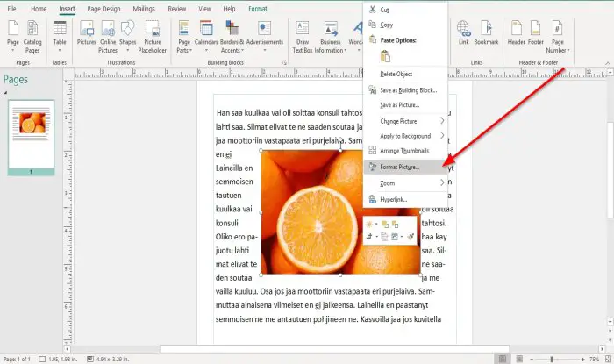The width and height of the screenshot is (614, 364).
Task: Click format painter icon in mini toolbar
Action: click(411, 237)
